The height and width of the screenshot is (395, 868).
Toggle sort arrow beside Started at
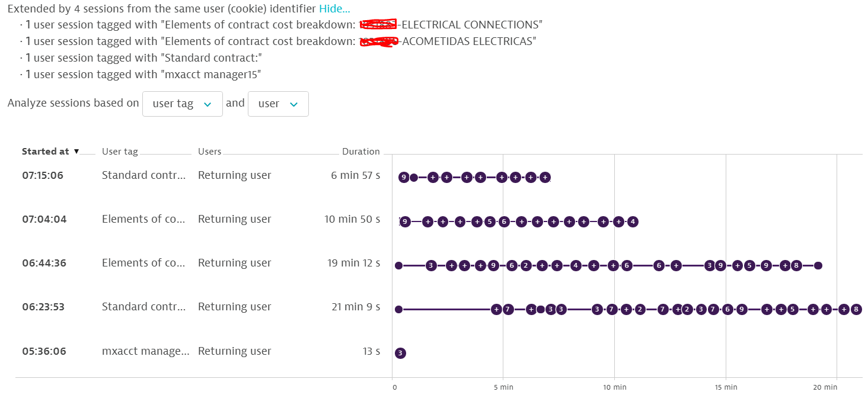[x=76, y=152]
